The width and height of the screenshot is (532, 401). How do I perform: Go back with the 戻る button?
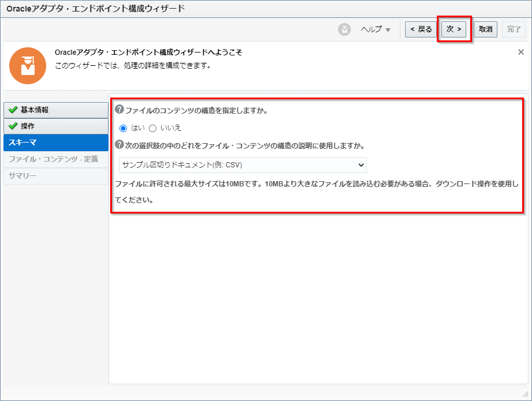point(421,29)
